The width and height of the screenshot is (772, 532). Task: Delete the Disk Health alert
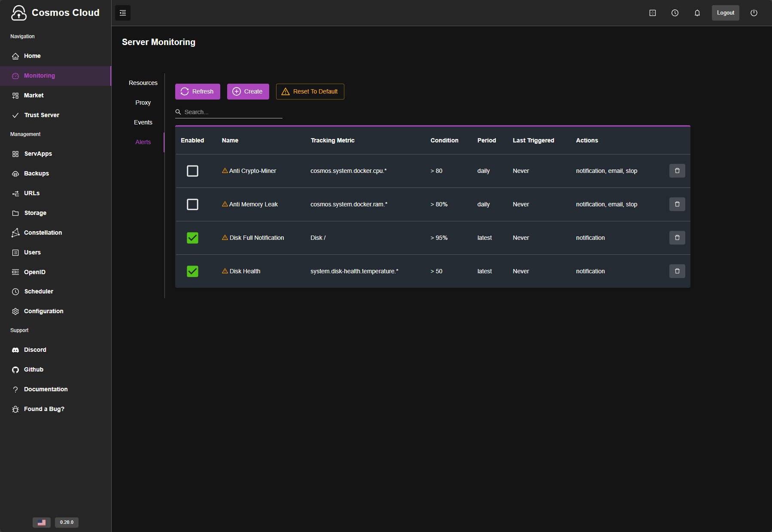677,271
